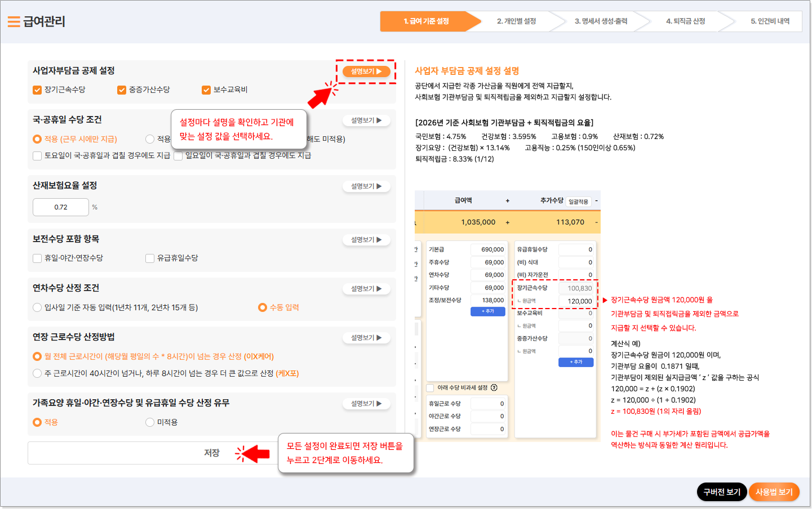
Task: Select 입사일 기준 자동 입력 radio option
Action: (37, 307)
